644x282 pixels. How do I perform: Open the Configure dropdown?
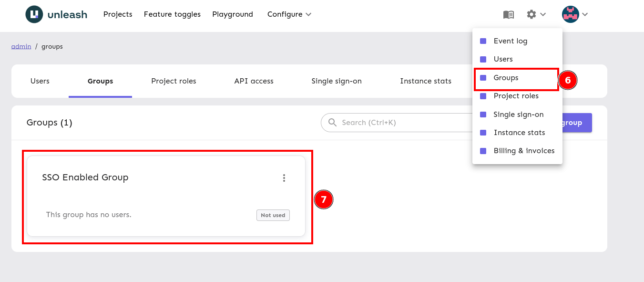click(288, 14)
